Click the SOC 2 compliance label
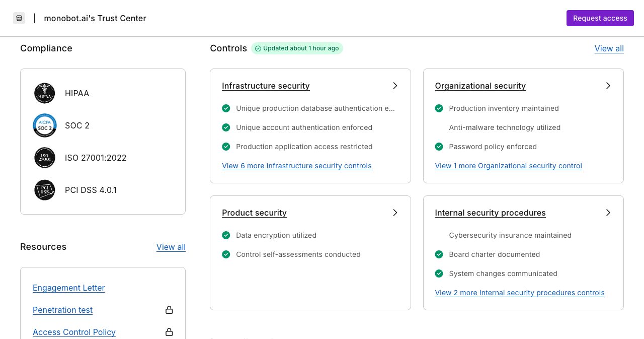644x339 pixels. coord(77,125)
